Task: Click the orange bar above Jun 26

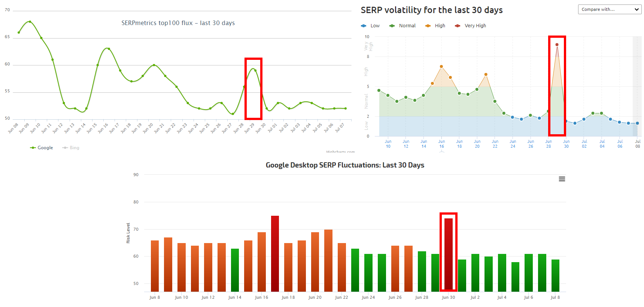Action: click(x=395, y=268)
